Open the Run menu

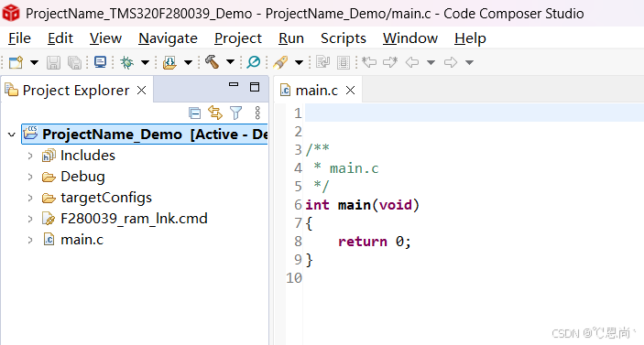(291, 38)
